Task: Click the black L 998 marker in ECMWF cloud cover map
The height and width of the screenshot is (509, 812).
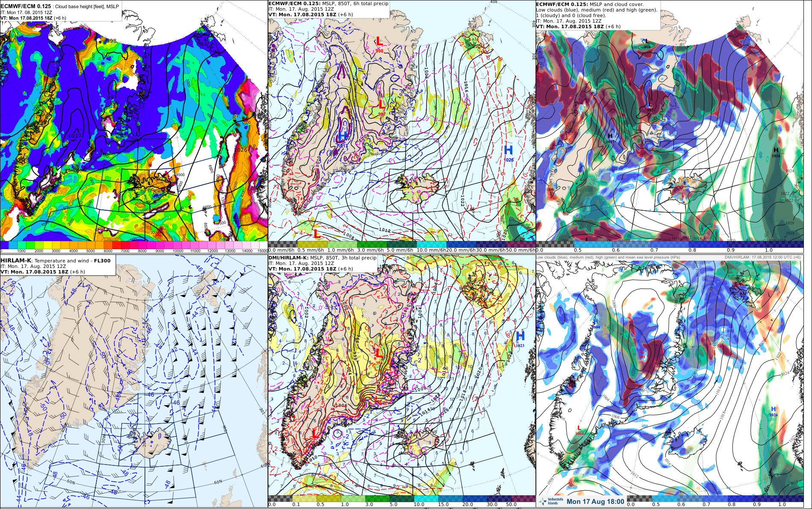Action: coord(647,43)
